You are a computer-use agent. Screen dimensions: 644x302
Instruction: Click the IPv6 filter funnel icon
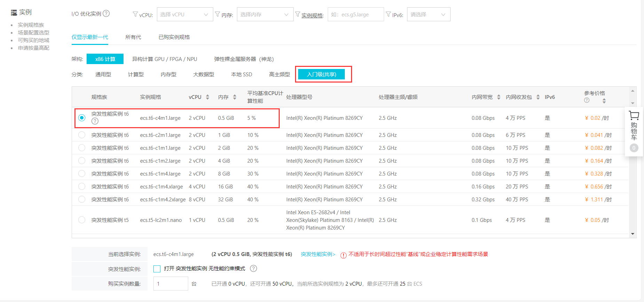388,14
